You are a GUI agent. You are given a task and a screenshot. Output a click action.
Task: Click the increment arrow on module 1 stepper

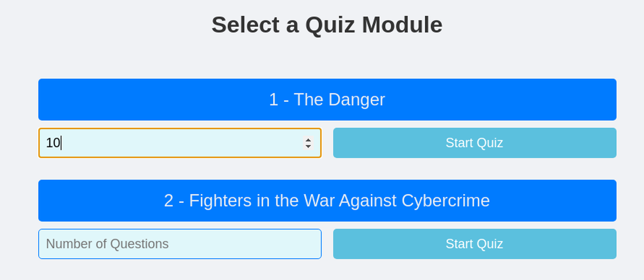pos(308,140)
